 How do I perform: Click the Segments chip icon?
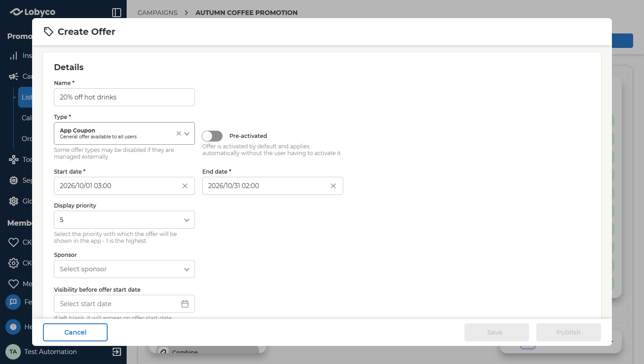(14, 180)
